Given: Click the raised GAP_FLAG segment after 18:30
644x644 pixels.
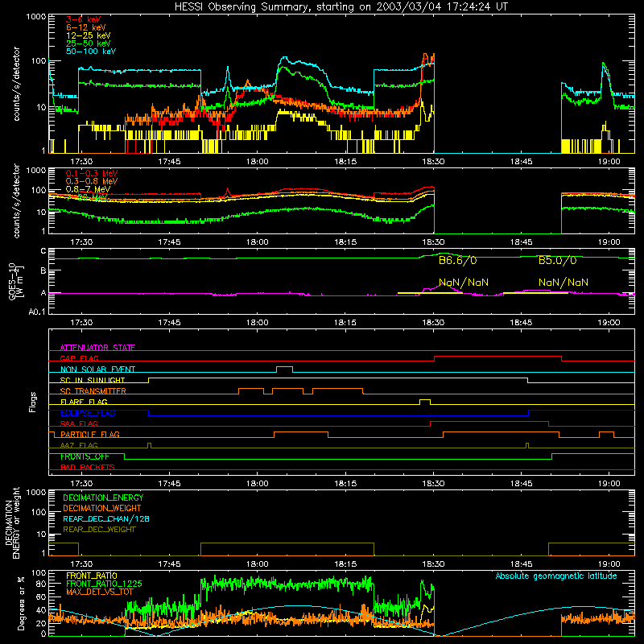Looking at the screenshot, I should 497,357.
